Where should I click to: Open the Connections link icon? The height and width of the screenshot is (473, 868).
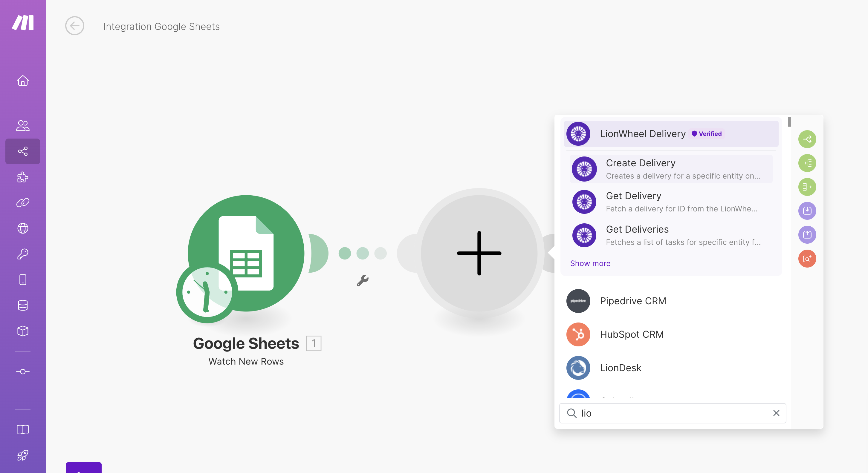click(x=23, y=203)
